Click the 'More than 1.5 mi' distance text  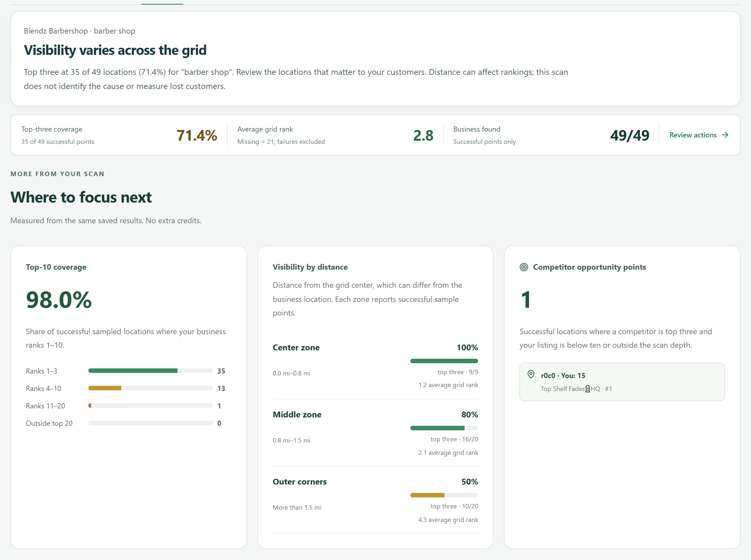297,507
